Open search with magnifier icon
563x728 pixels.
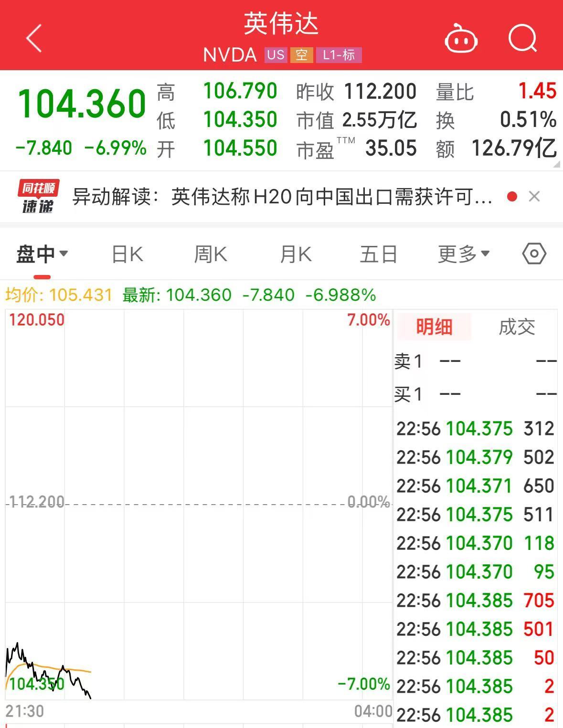point(523,38)
